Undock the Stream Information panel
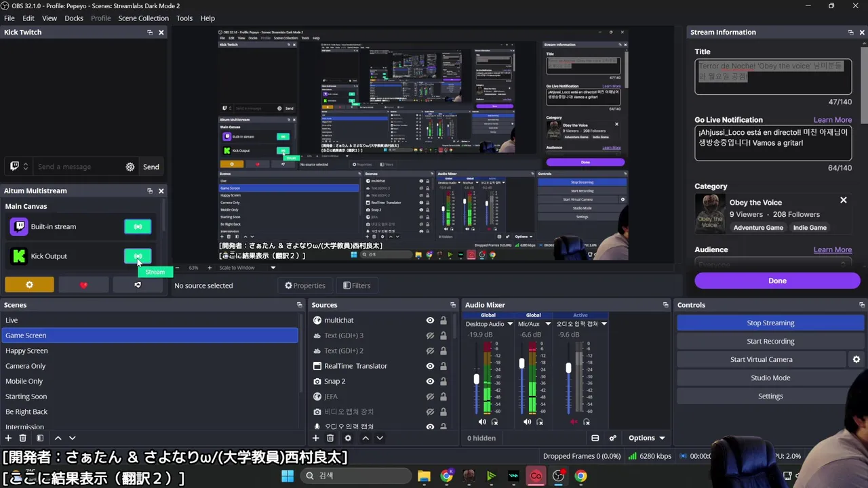 pyautogui.click(x=850, y=32)
